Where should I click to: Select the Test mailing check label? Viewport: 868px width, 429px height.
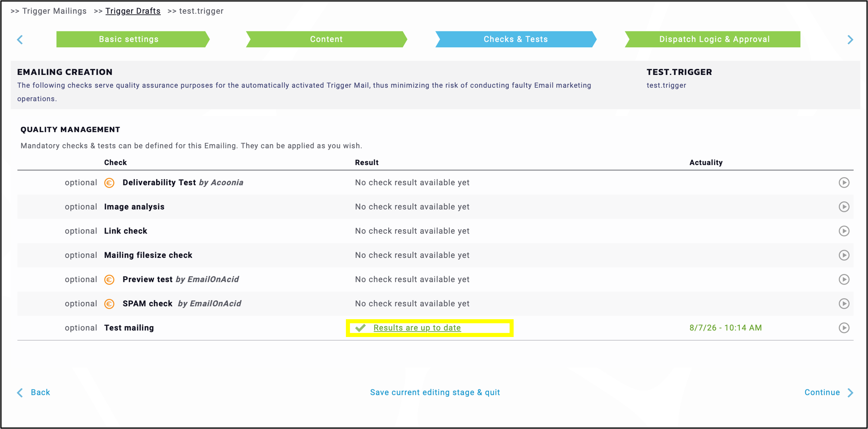[129, 328]
